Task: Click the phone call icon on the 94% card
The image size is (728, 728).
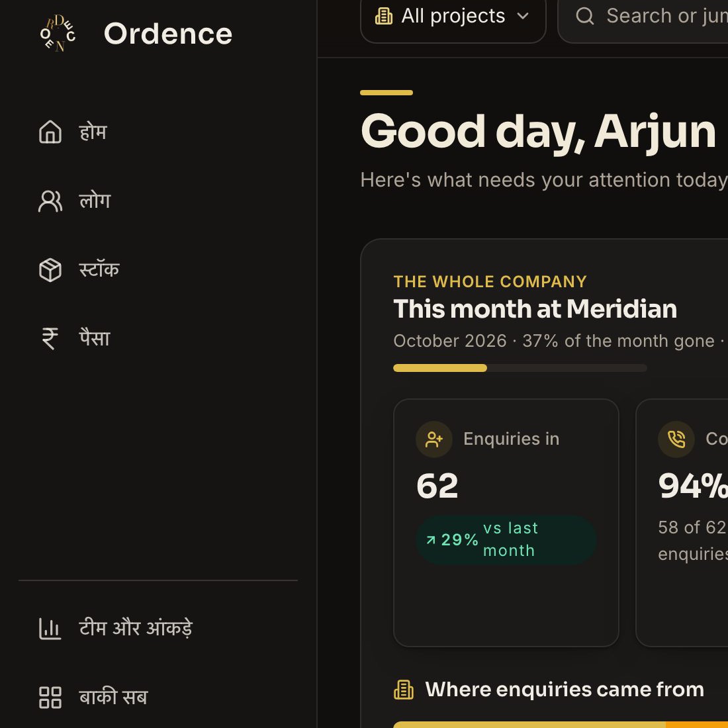Action: coord(676,439)
